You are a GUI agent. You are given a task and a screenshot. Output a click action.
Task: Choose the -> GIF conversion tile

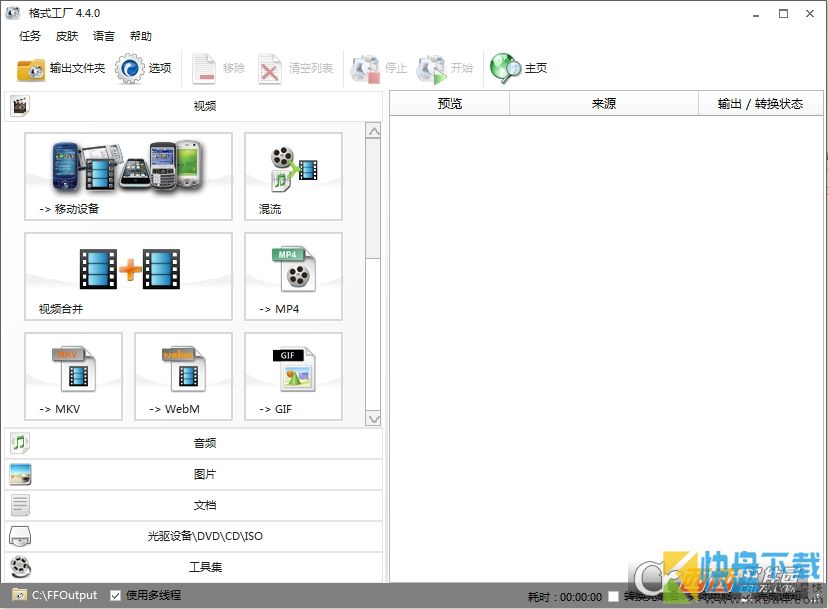click(x=293, y=376)
